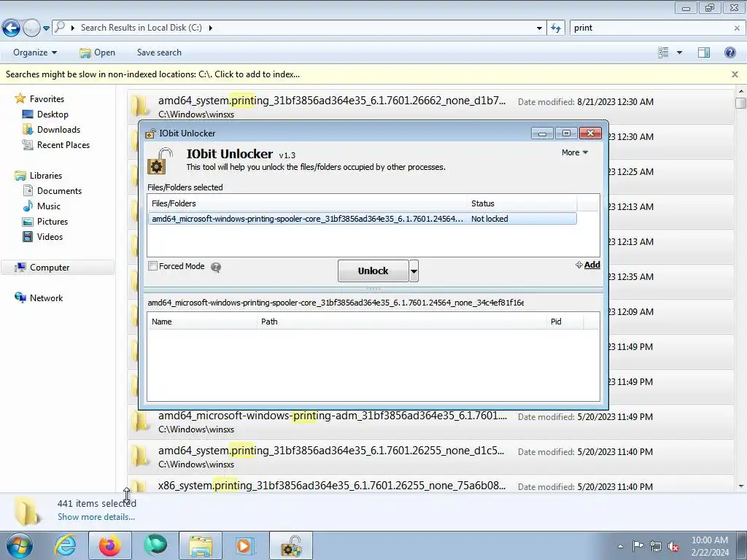The height and width of the screenshot is (560, 747).
Task: Open the More menu in IObit Unlocker
Action: pos(575,152)
